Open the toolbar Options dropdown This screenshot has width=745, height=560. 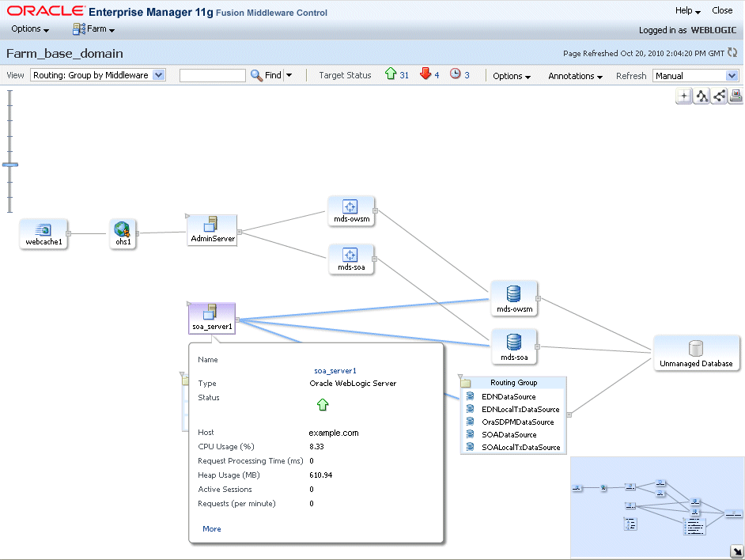[511, 76]
